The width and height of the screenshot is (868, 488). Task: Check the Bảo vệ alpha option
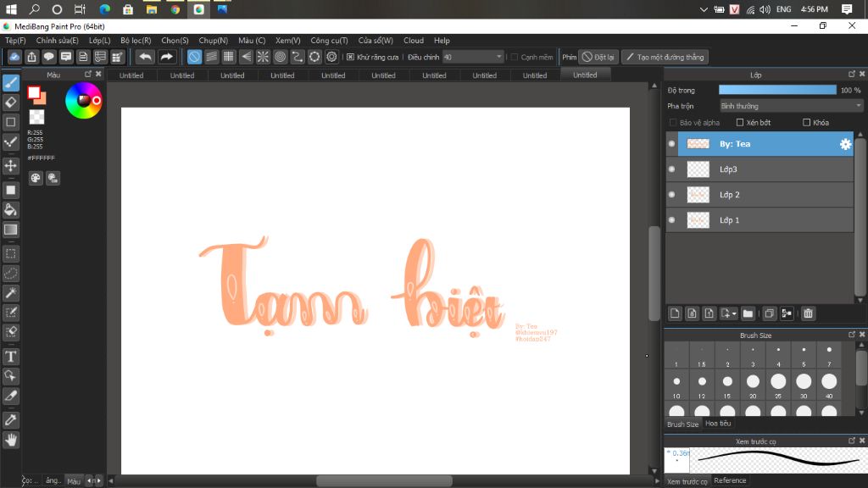click(673, 122)
